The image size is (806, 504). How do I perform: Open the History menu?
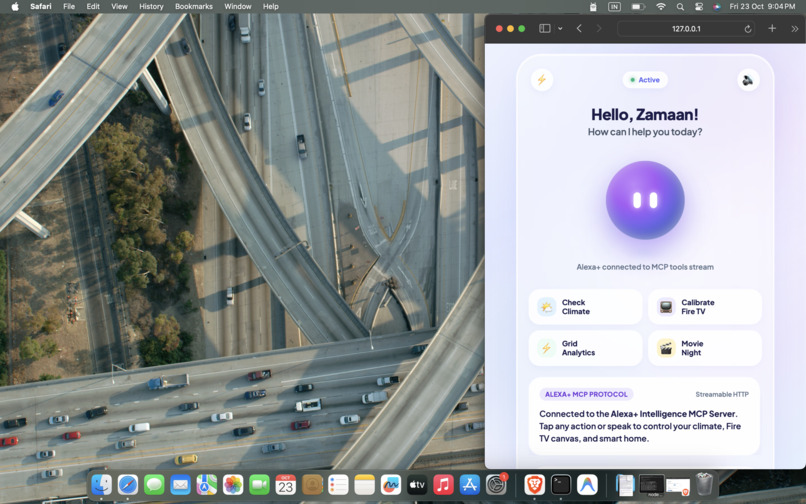(x=151, y=6)
